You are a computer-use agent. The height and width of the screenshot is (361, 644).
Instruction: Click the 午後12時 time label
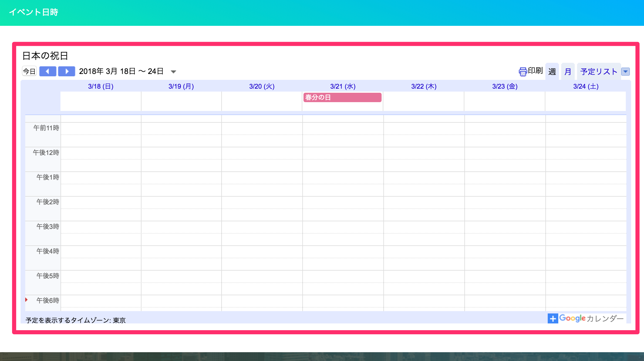46,153
